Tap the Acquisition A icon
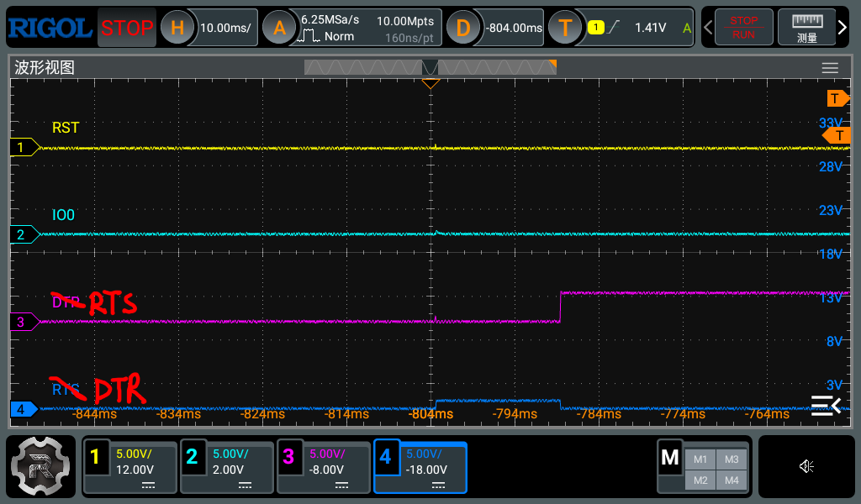Image resolution: width=861 pixels, height=504 pixels. pos(279,28)
